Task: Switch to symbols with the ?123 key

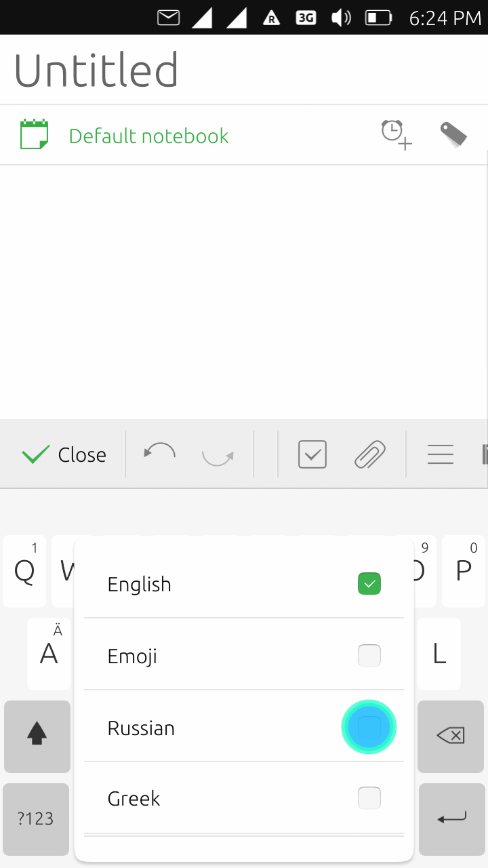Action: coord(35,819)
